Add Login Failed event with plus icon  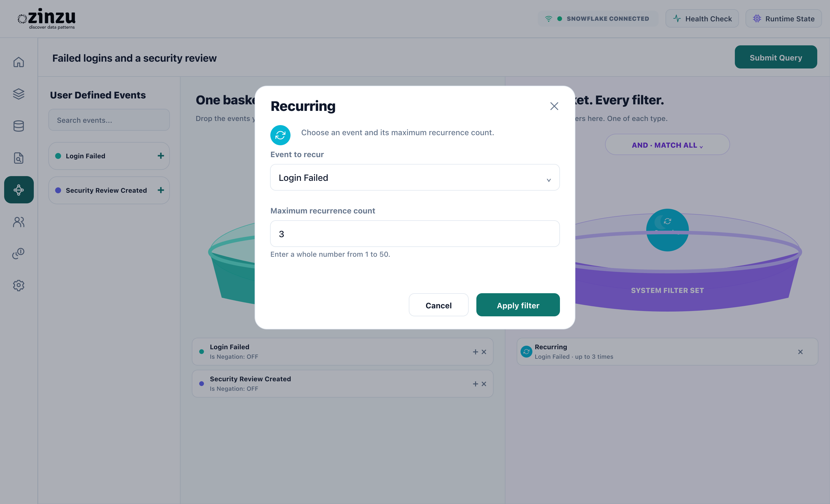pyautogui.click(x=161, y=156)
